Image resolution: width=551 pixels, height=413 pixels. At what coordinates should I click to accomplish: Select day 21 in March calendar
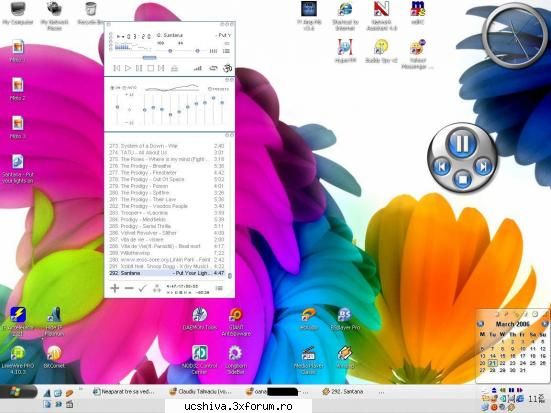click(493, 363)
